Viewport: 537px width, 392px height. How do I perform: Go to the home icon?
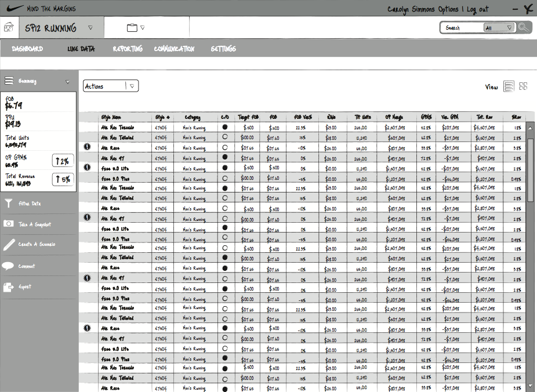pos(9,27)
